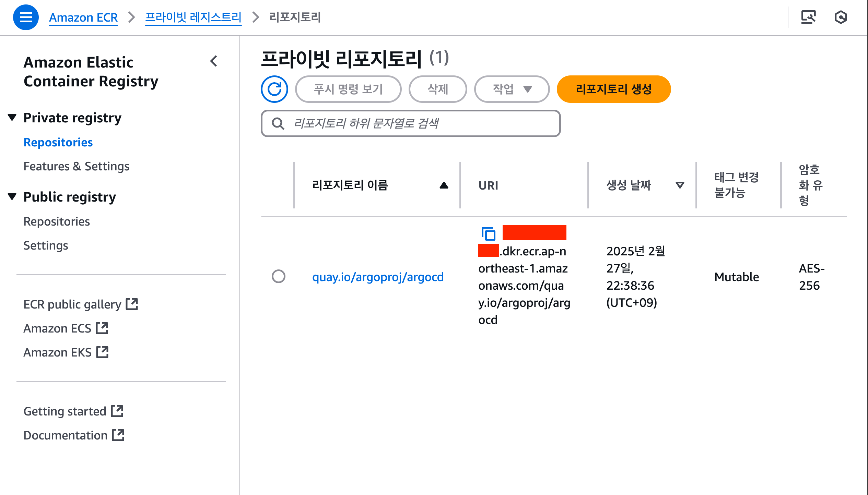Go to Features & Settings
868x495 pixels.
click(77, 166)
